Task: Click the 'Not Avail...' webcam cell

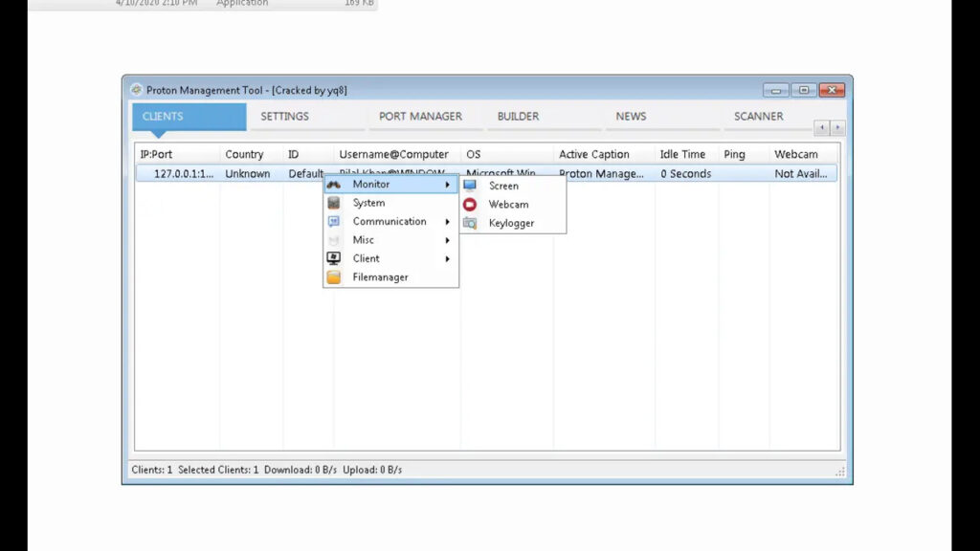Action: pos(801,174)
